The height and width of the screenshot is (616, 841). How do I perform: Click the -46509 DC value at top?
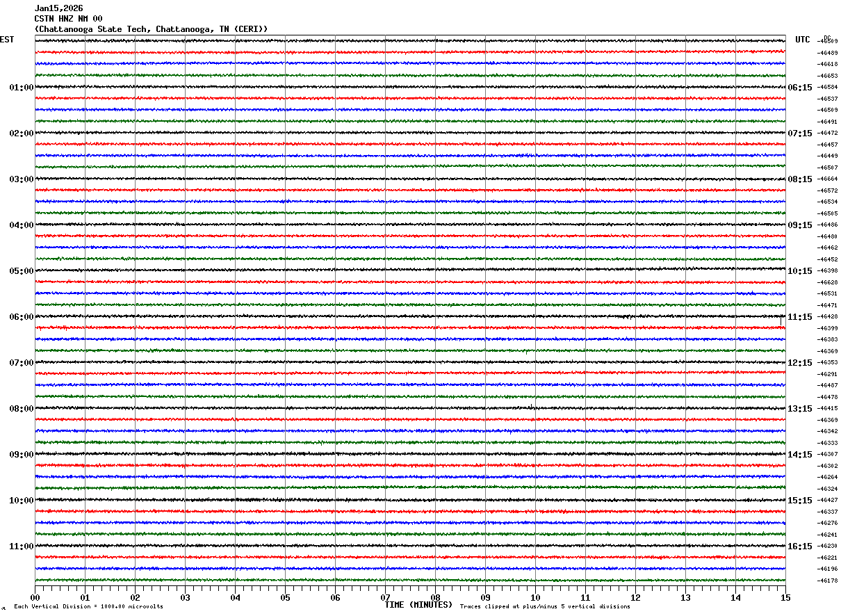point(827,42)
